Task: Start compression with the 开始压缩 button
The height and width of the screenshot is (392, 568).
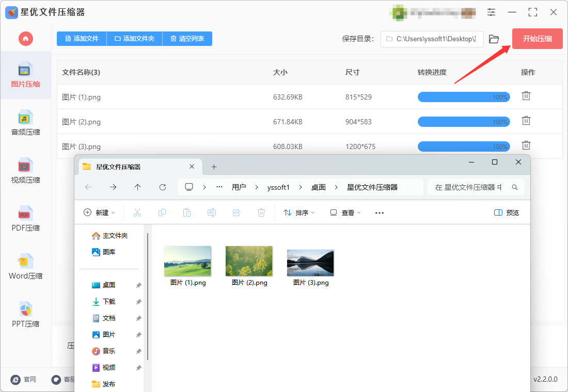Action: point(537,39)
